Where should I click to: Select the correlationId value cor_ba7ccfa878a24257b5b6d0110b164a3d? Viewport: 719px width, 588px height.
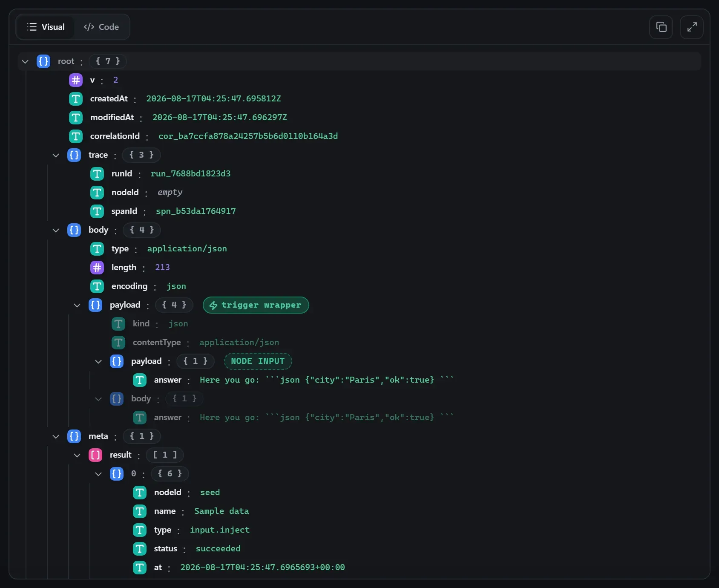pos(248,136)
